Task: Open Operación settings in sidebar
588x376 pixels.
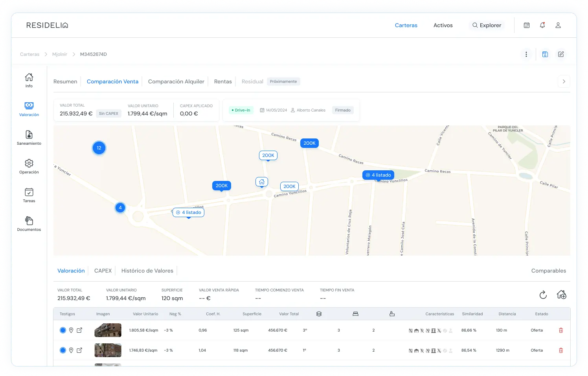Action: point(29,166)
